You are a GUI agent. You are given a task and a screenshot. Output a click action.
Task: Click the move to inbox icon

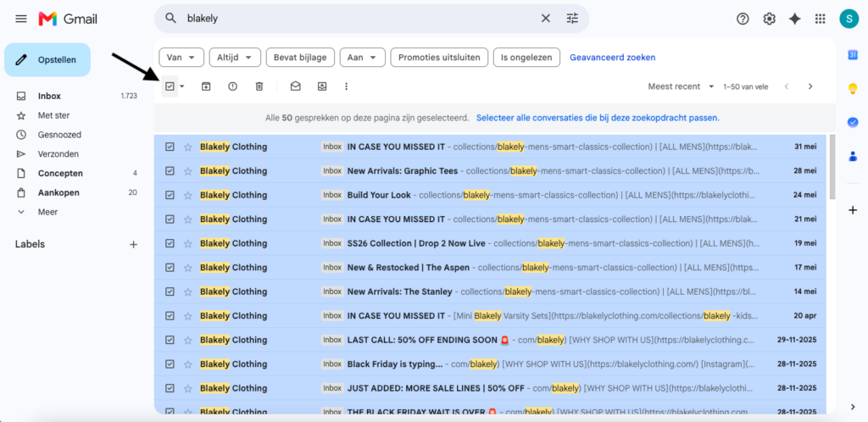(x=322, y=86)
